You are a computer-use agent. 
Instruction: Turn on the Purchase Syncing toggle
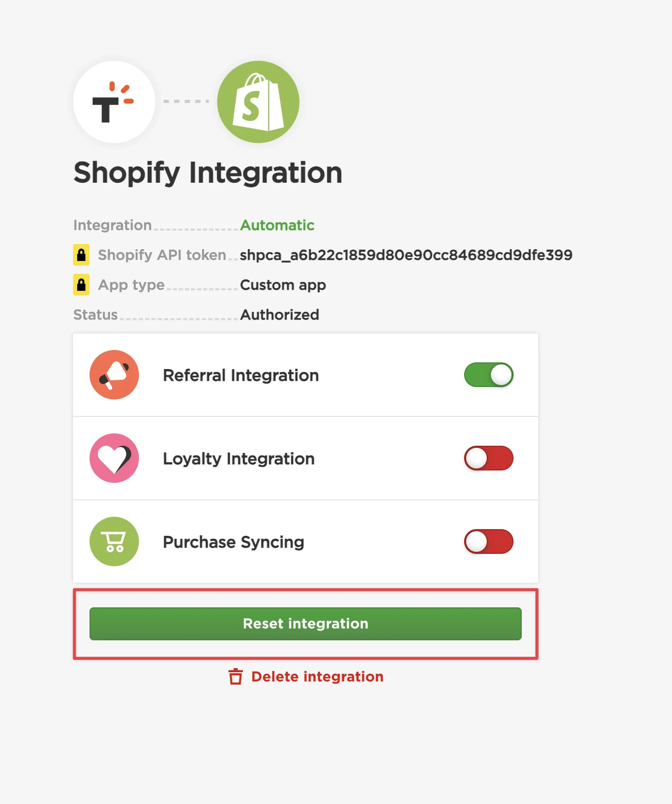(x=489, y=541)
